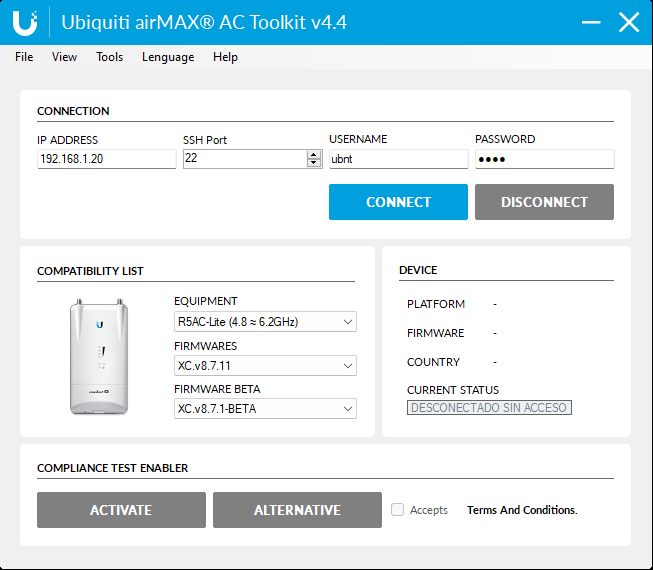653x570 pixels.
Task: Click the window title Ubiquiti airMAX AC Toolkit
Action: click(x=204, y=22)
